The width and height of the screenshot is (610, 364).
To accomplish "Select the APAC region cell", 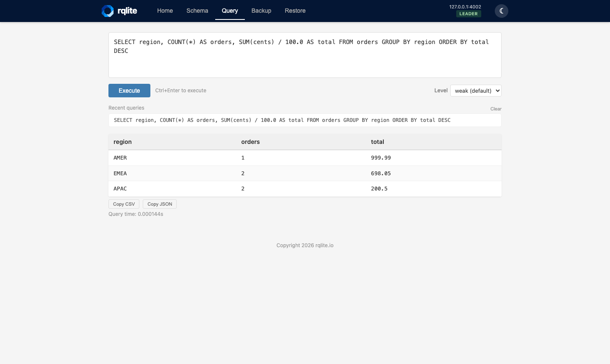I will pos(120,188).
